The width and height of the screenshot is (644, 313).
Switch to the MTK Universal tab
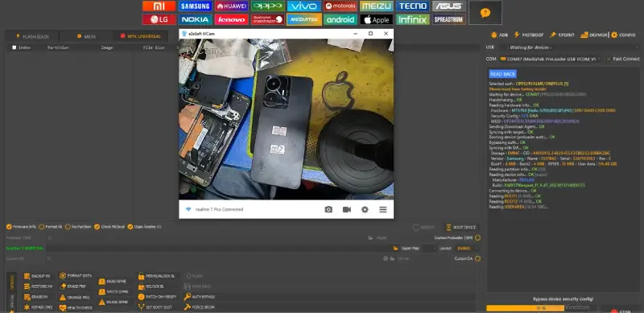tap(140, 36)
